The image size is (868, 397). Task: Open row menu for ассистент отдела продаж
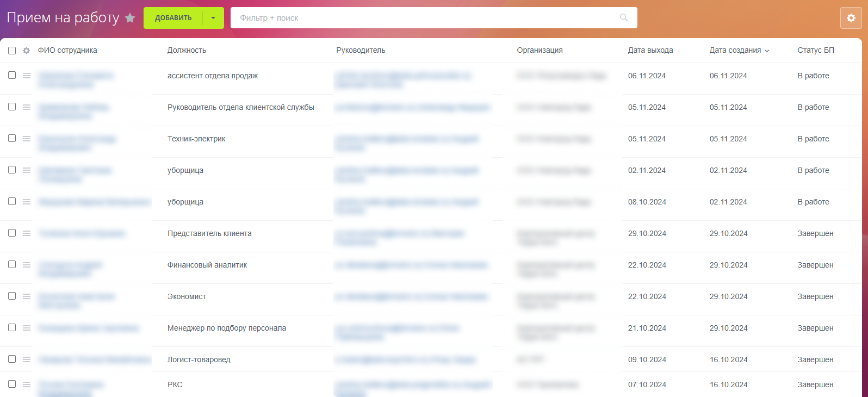[x=26, y=75]
